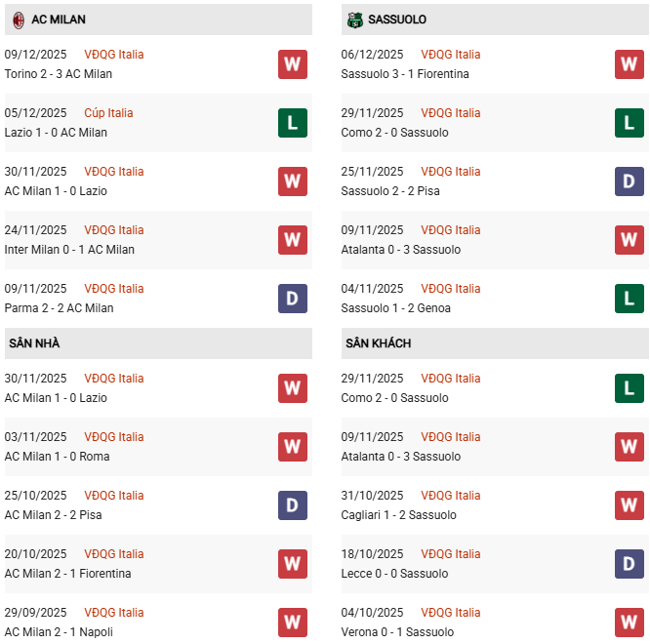The height and width of the screenshot is (644, 650).
Task: Click the D badge for Parma 2 - 2 AC Milan
Action: coord(292,299)
